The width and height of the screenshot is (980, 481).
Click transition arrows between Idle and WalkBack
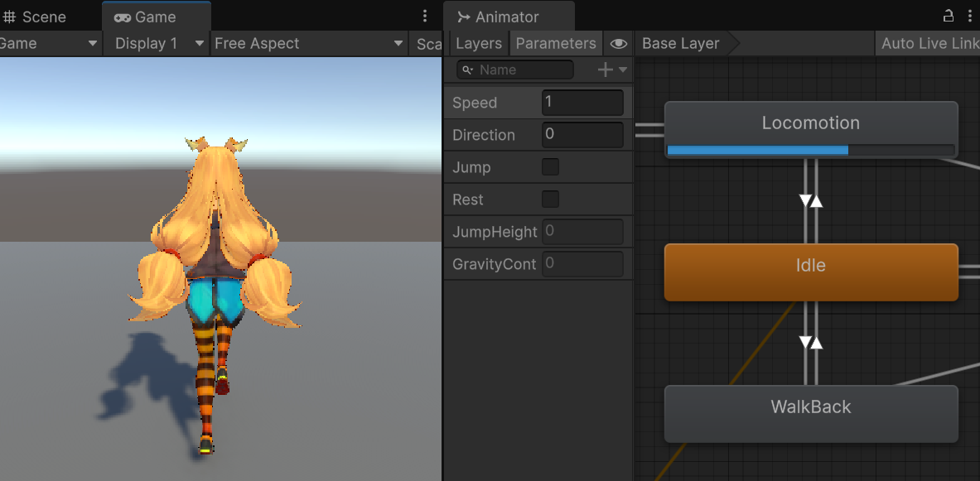pyautogui.click(x=811, y=342)
